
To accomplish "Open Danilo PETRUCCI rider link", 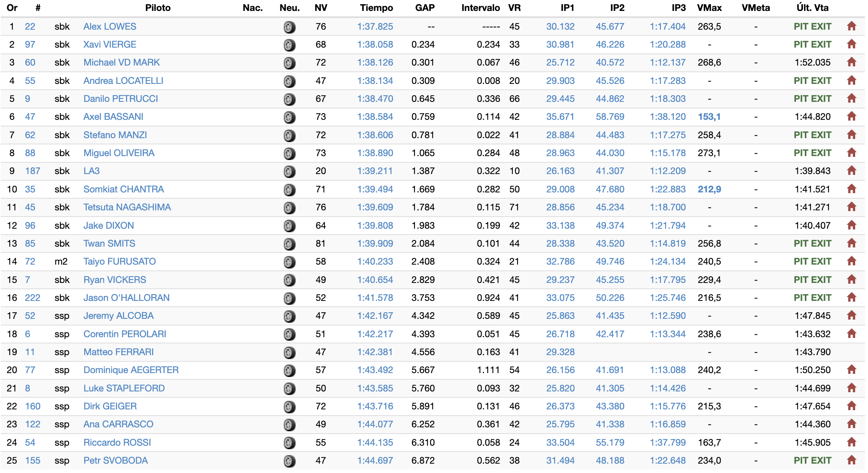I will [x=120, y=99].
